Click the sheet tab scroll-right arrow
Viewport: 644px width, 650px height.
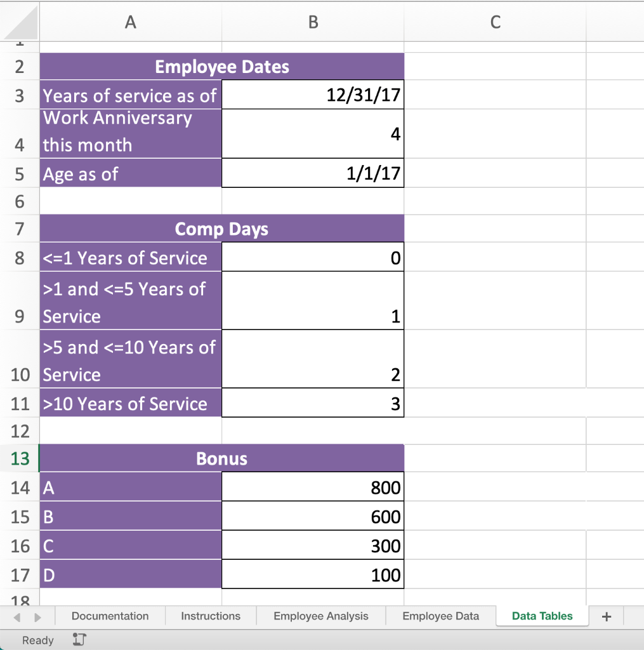click(37, 616)
